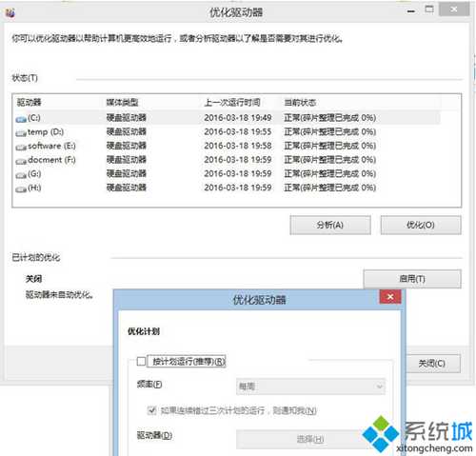Select the temp (D:) drive icon
476x456 pixels.
pos(21,133)
